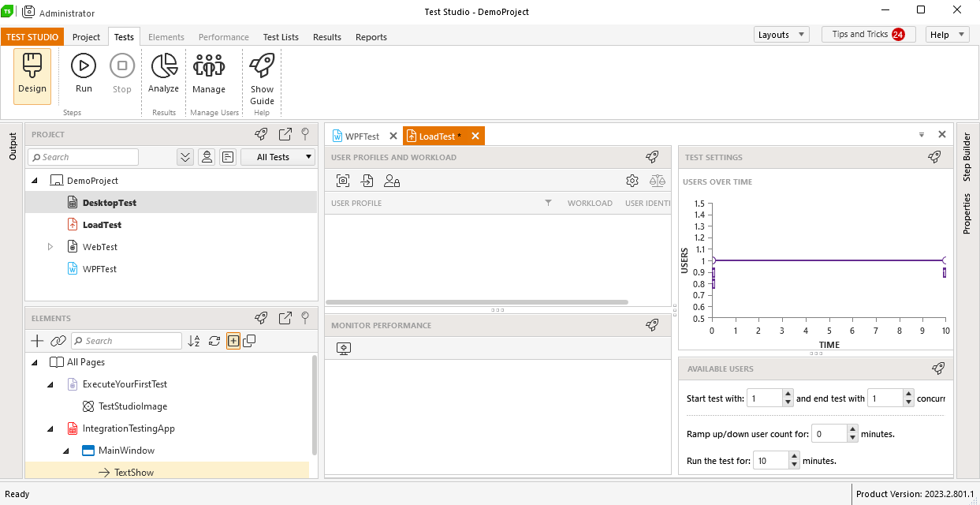Open the rocket guide in Project panel
980x505 pixels.
pos(261,134)
